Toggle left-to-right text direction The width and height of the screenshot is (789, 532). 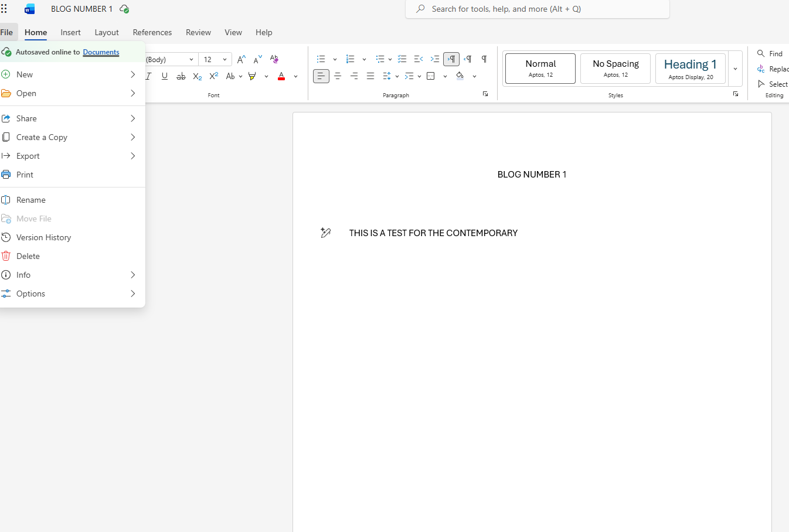[451, 59]
